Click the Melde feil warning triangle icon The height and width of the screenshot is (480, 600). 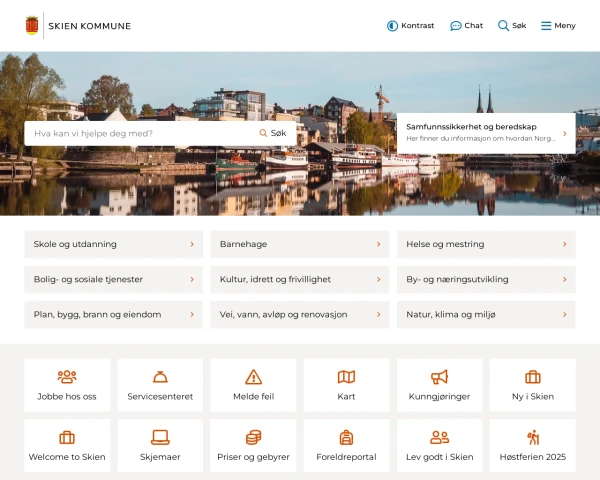[253, 377]
